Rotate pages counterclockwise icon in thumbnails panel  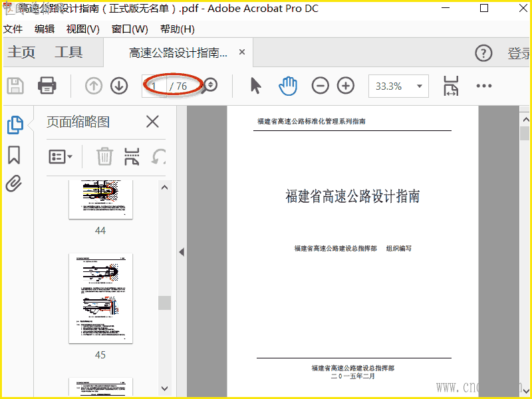click(x=158, y=156)
